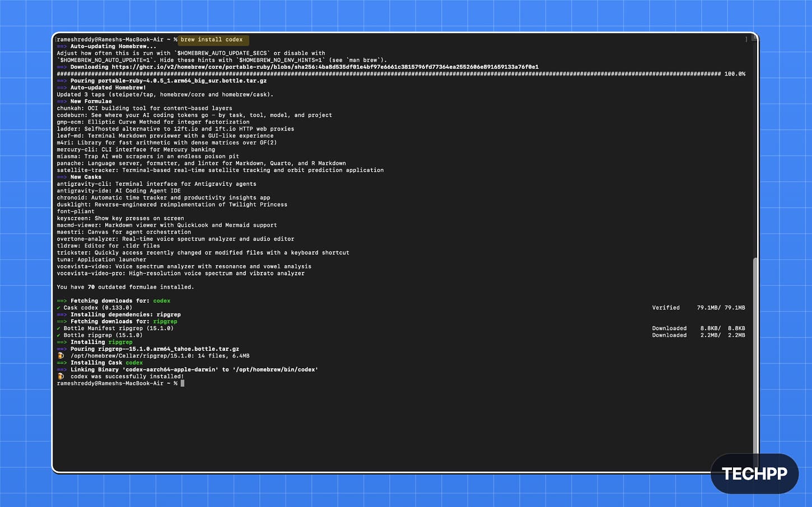Click the 'satellite-tracker' formula row
The height and width of the screenshot is (507, 812).
point(220,170)
